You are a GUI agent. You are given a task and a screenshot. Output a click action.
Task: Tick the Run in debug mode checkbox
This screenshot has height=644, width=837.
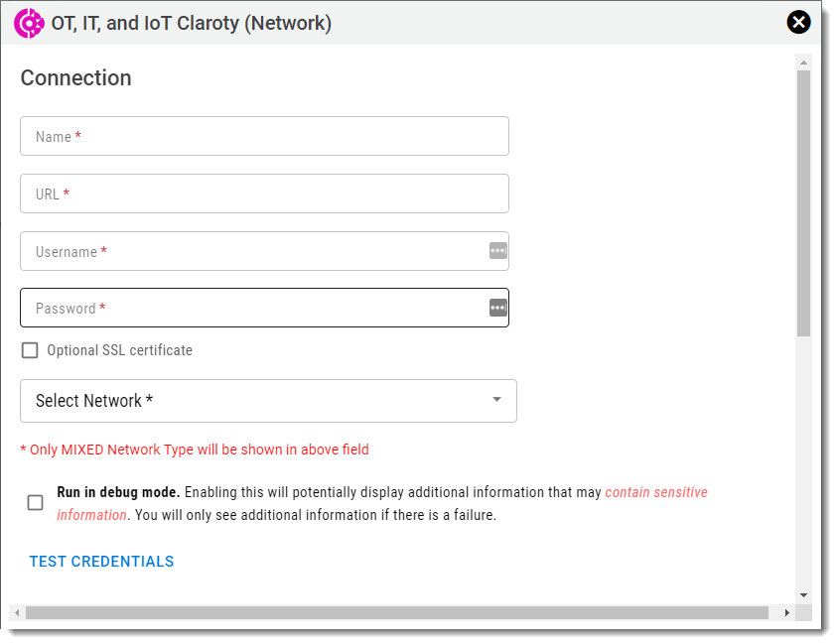tap(36, 502)
